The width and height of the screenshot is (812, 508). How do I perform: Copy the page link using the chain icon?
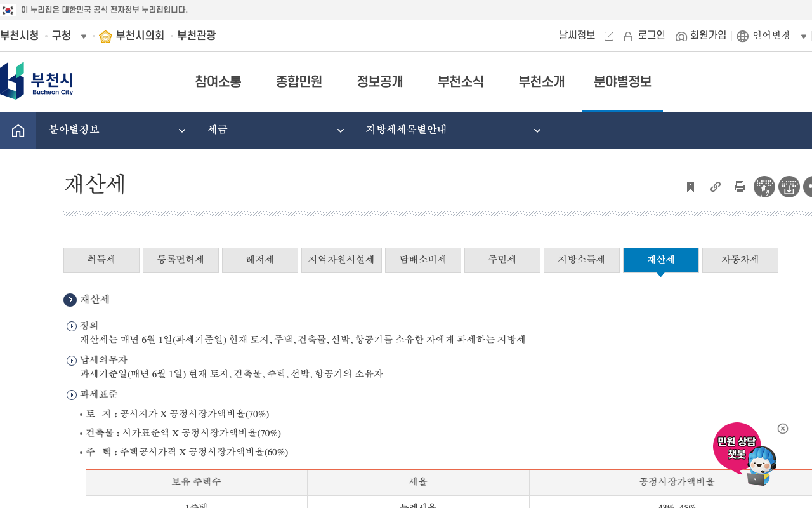tap(716, 187)
